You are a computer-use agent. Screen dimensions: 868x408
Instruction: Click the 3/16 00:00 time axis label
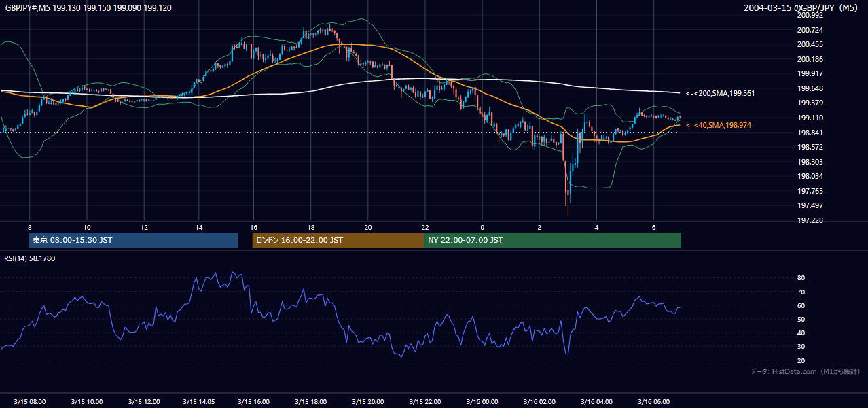click(482, 402)
